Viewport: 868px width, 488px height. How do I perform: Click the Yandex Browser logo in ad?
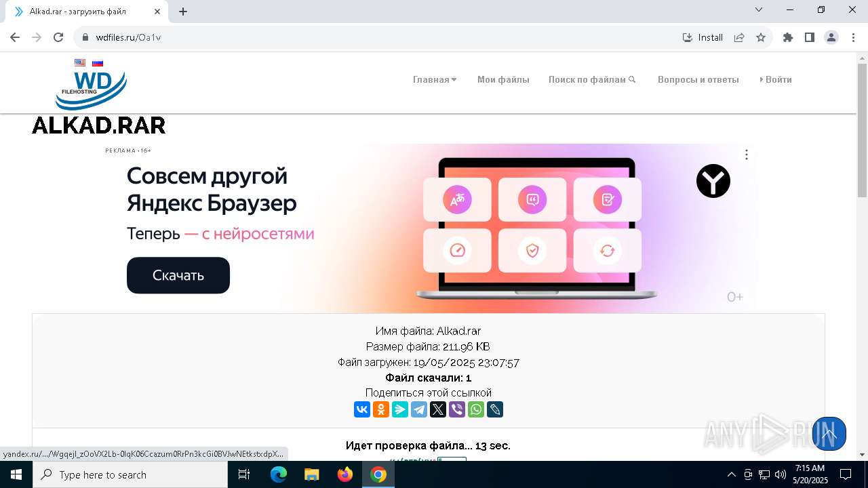(x=713, y=181)
